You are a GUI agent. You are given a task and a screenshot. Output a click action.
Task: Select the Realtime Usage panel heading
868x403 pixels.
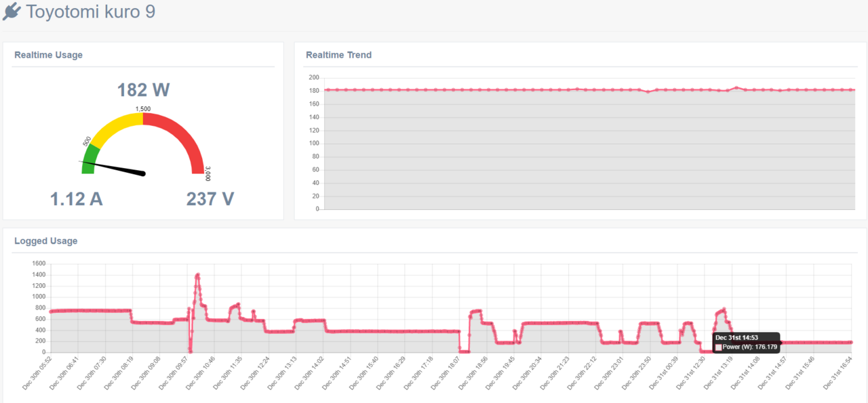(x=48, y=55)
